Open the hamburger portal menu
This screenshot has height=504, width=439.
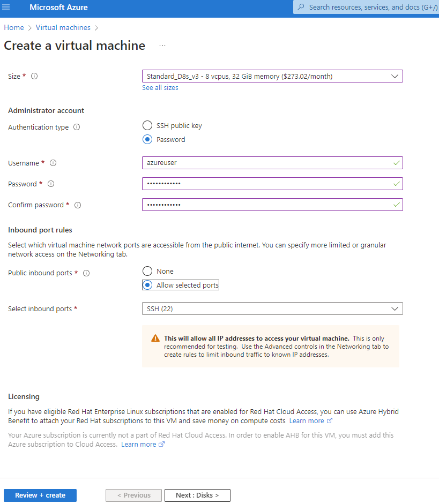[x=6, y=7]
